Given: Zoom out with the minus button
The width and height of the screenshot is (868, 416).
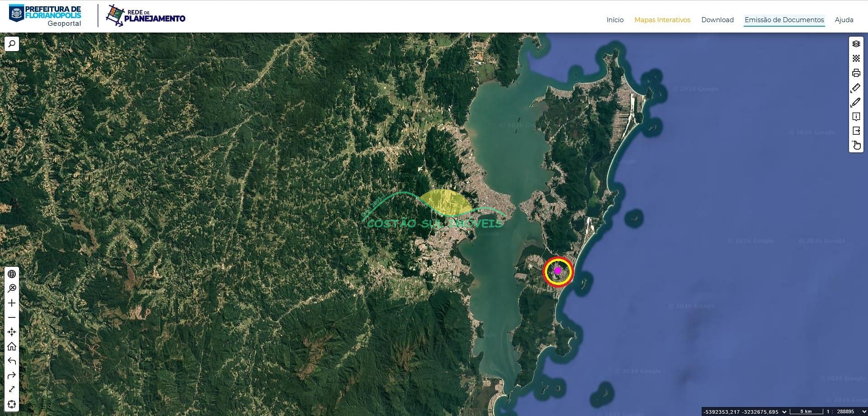Looking at the screenshot, I should tap(12, 317).
